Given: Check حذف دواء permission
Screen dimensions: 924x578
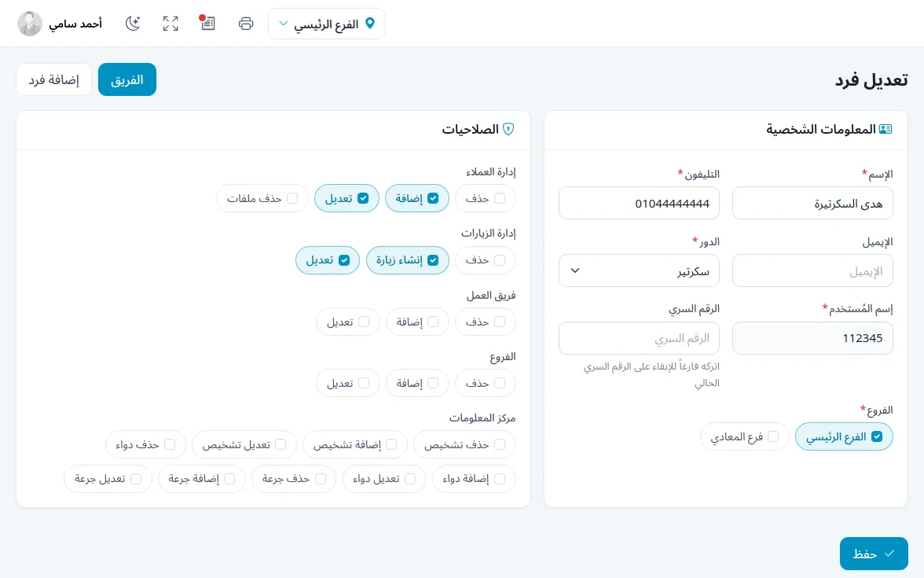Looking at the screenshot, I should [170, 444].
